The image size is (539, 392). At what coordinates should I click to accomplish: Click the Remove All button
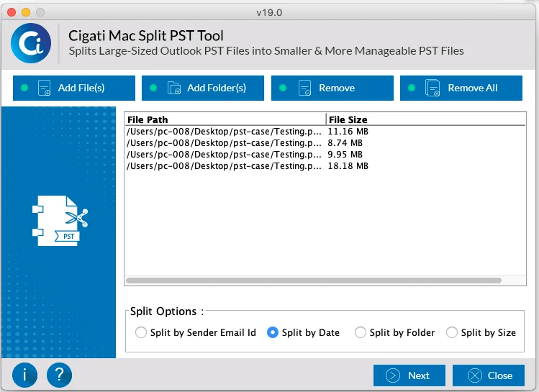pyautogui.click(x=461, y=88)
